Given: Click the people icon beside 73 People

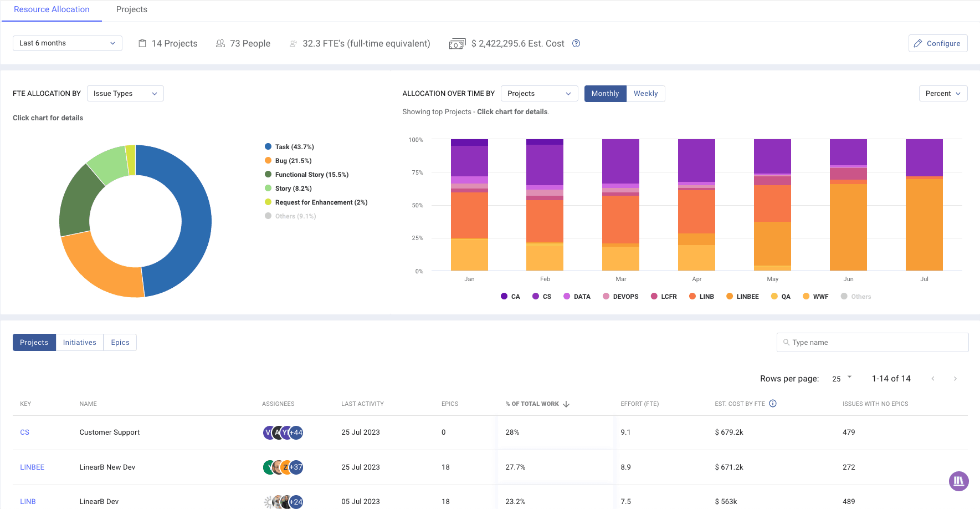Looking at the screenshot, I should [220, 43].
